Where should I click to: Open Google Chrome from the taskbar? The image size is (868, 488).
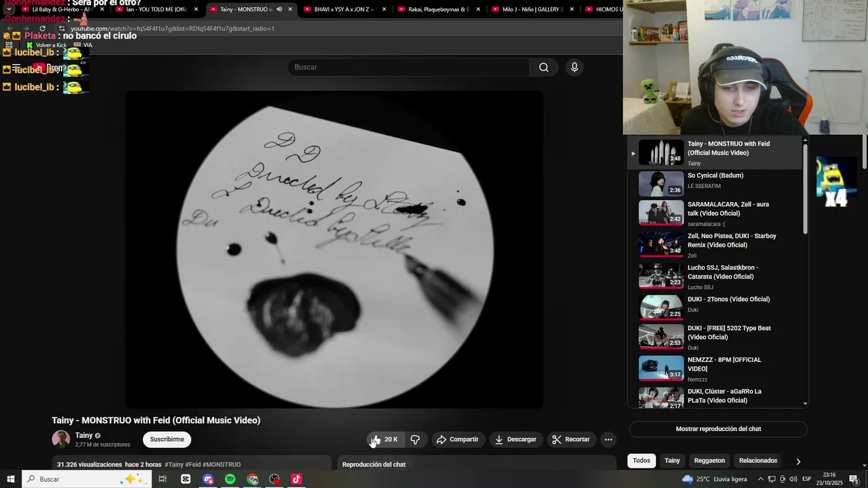(252, 479)
